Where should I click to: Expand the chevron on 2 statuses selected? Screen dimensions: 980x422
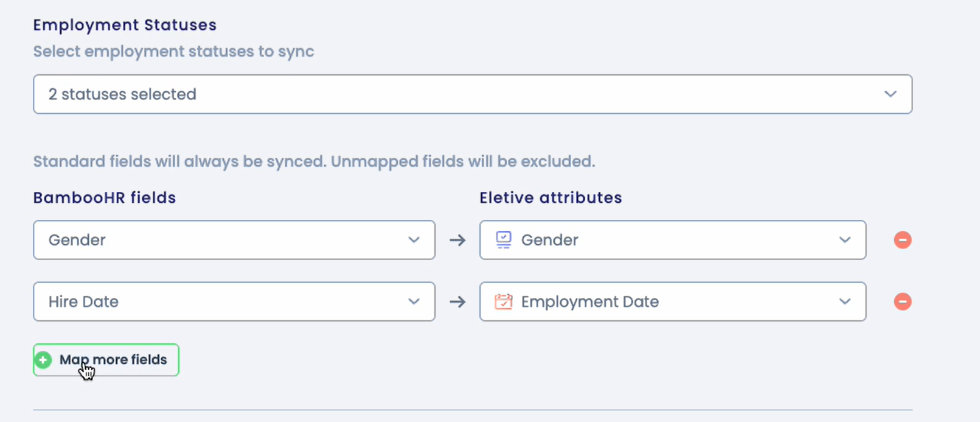[x=891, y=94]
